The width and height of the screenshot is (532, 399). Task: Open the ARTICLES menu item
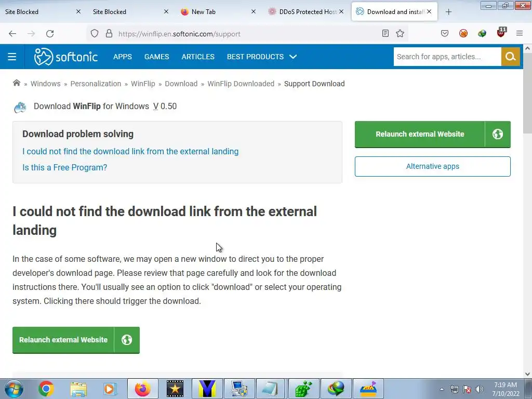198,57
